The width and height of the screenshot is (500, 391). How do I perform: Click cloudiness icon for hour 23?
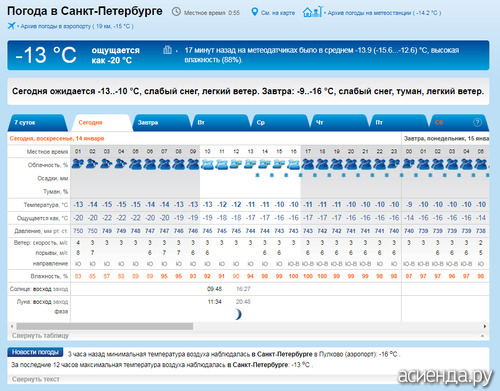click(x=394, y=164)
